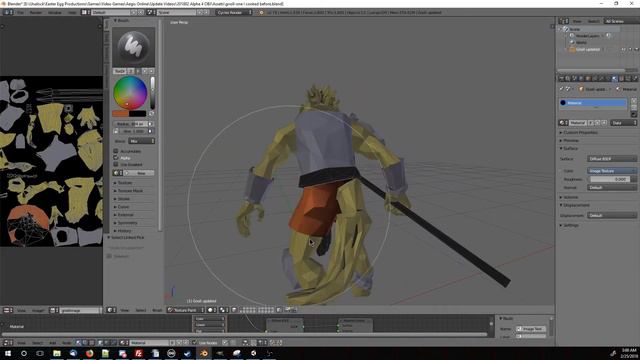Open the node editor Node menu

(66, 343)
